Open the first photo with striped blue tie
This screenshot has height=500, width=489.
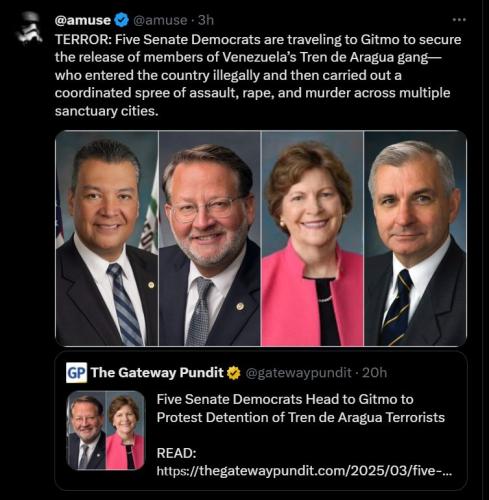(x=107, y=238)
